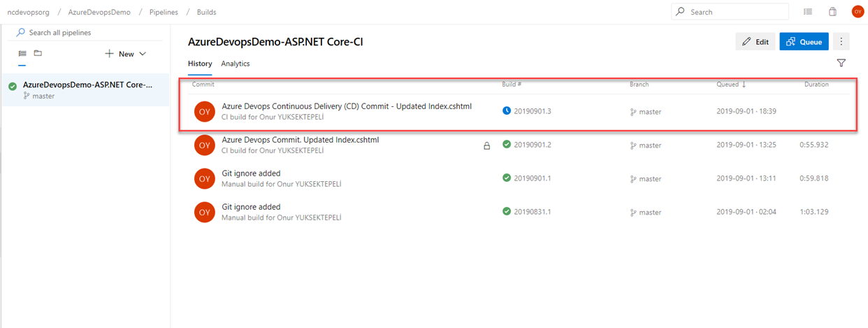Click the pipeline title AzureDevopsDemo-ASP.NET Core-CI heading
868x328 pixels.
(x=275, y=42)
